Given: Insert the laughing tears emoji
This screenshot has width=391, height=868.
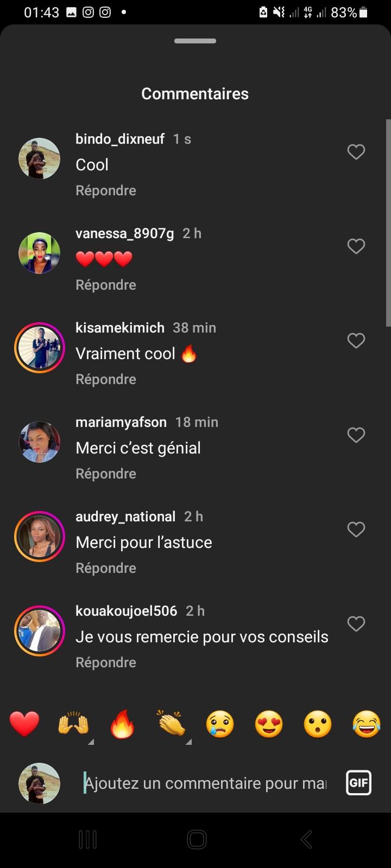Looking at the screenshot, I should 367,724.
